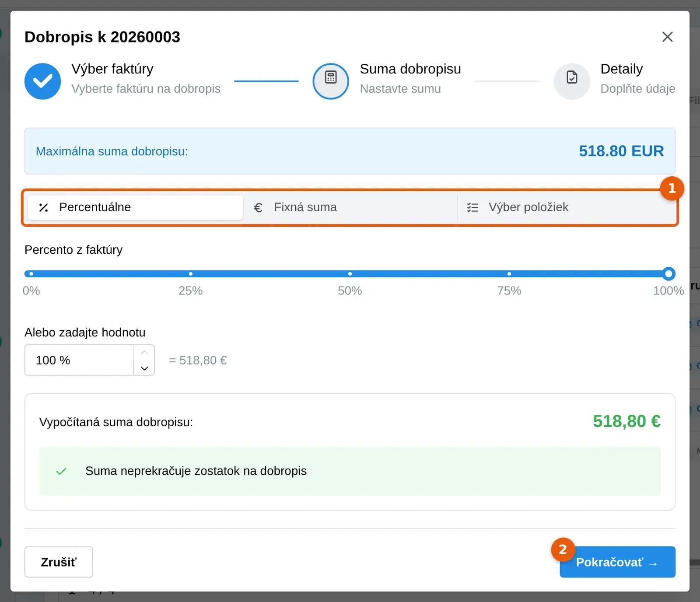700x602 pixels.
Task: Click the euro icon beside Fixná suma
Action: click(x=258, y=207)
